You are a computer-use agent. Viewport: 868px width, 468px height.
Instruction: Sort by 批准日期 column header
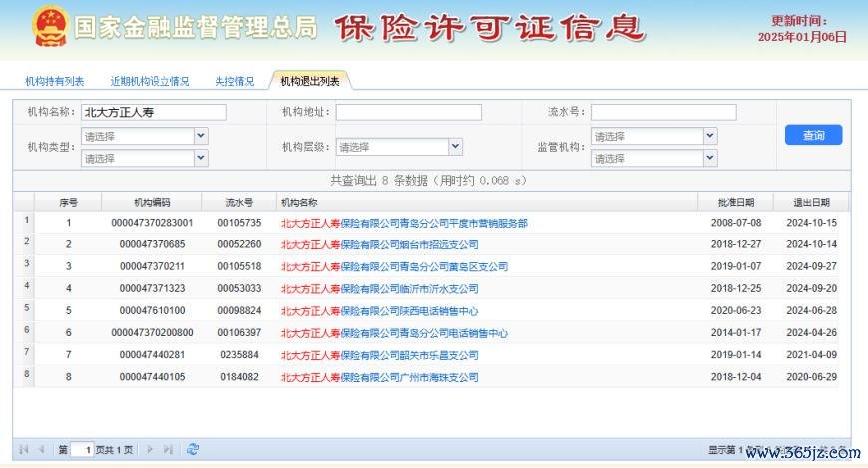click(x=735, y=203)
